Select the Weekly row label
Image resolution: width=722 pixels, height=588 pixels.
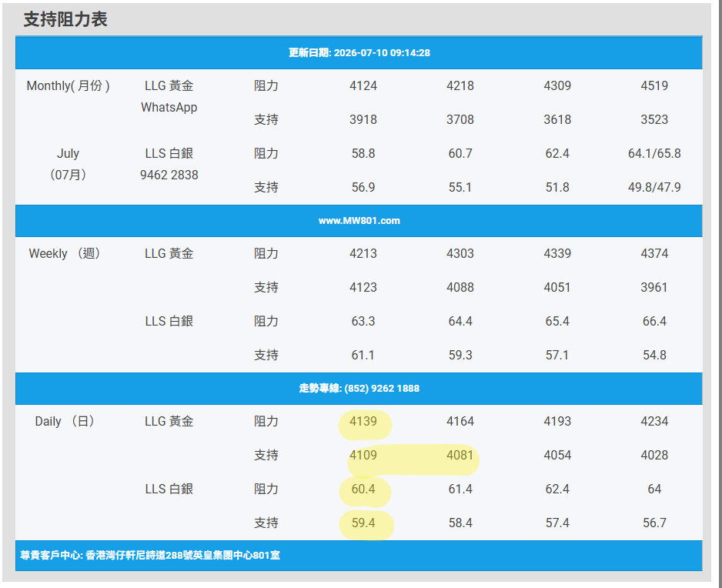pyautogui.click(x=65, y=254)
